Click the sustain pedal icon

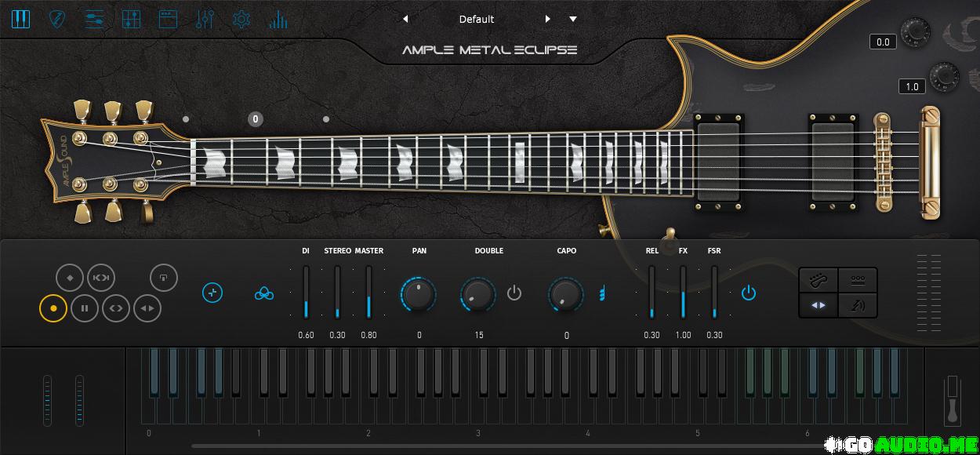point(953,400)
